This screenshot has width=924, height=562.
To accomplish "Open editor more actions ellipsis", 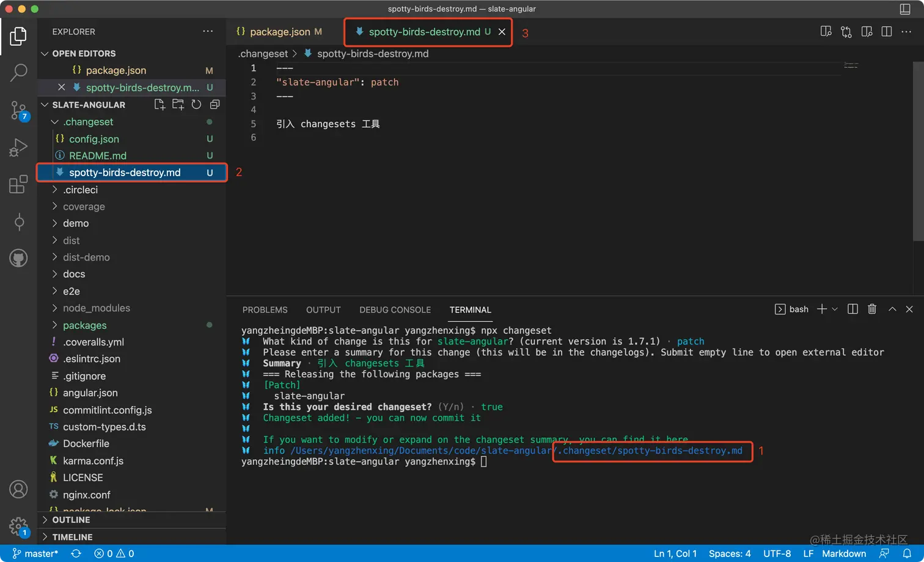I will 906,32.
